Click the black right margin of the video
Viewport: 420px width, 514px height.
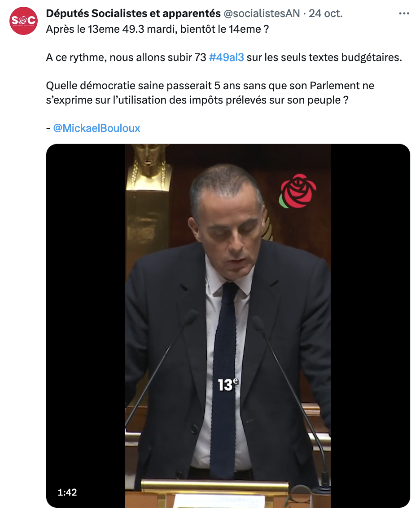pyautogui.click(x=370, y=326)
